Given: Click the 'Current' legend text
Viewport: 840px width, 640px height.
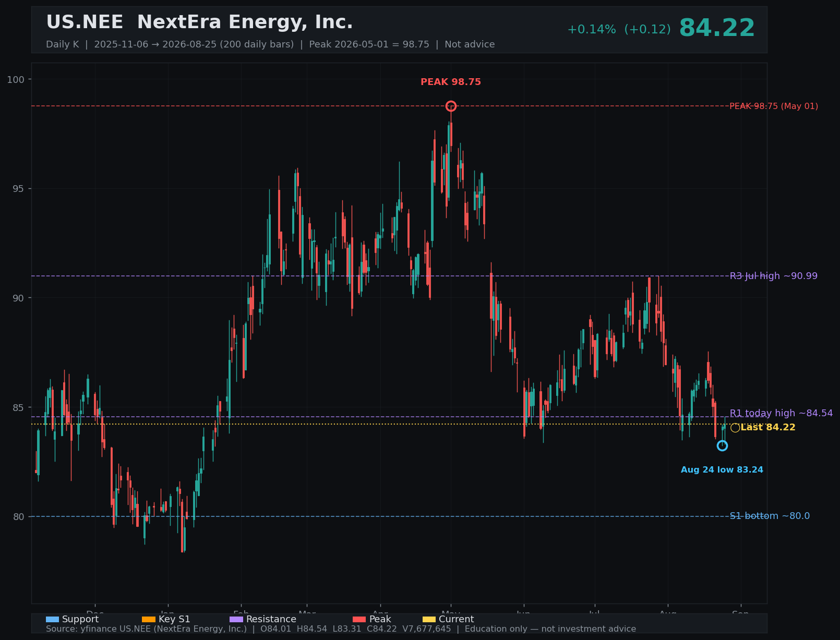Looking at the screenshot, I should coord(457,619).
